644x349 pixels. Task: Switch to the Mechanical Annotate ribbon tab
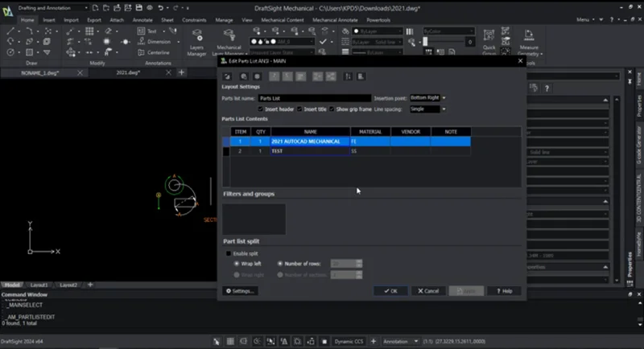[336, 18]
